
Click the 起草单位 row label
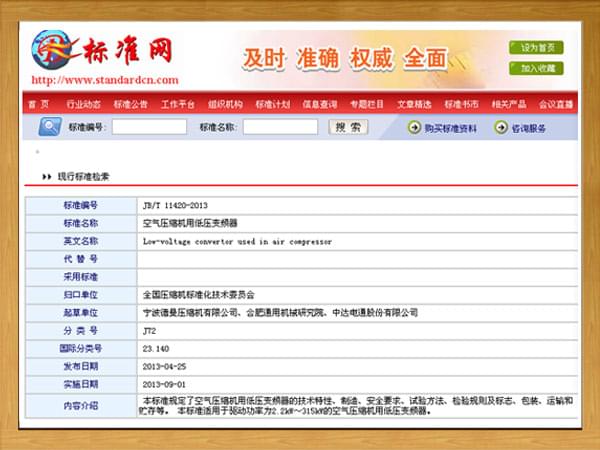click(81, 313)
